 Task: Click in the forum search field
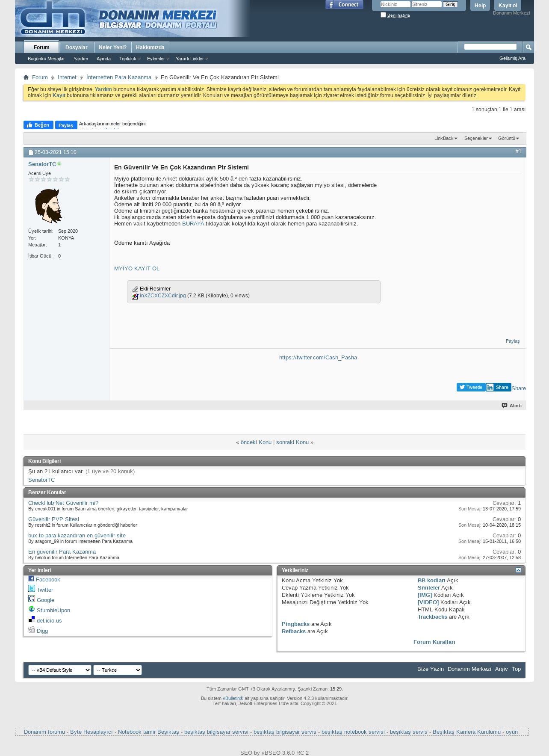[490, 47]
